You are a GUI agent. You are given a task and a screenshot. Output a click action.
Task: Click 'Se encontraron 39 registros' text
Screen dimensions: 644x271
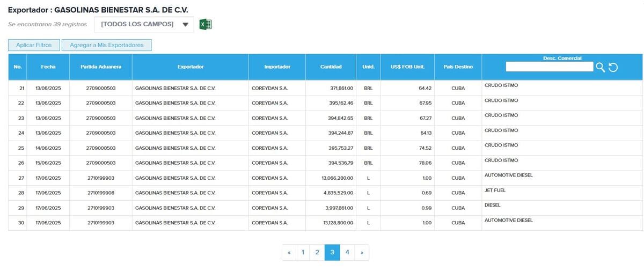tap(47, 25)
